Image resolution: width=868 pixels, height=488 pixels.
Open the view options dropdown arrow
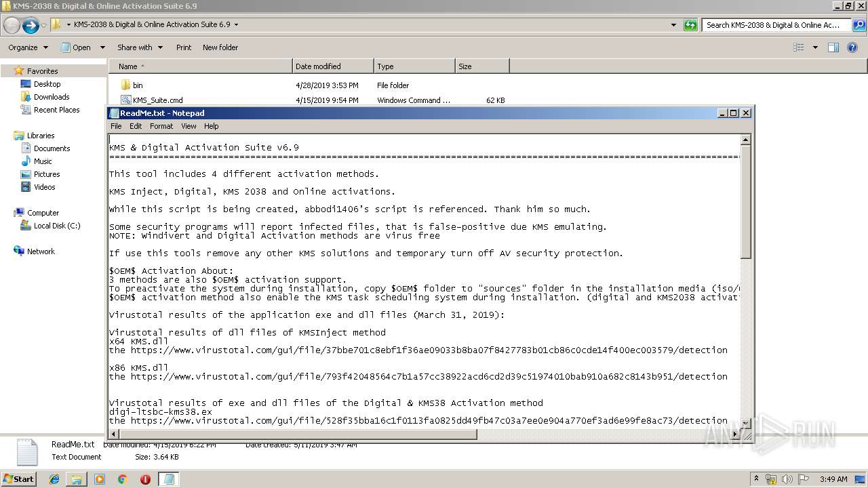point(814,47)
